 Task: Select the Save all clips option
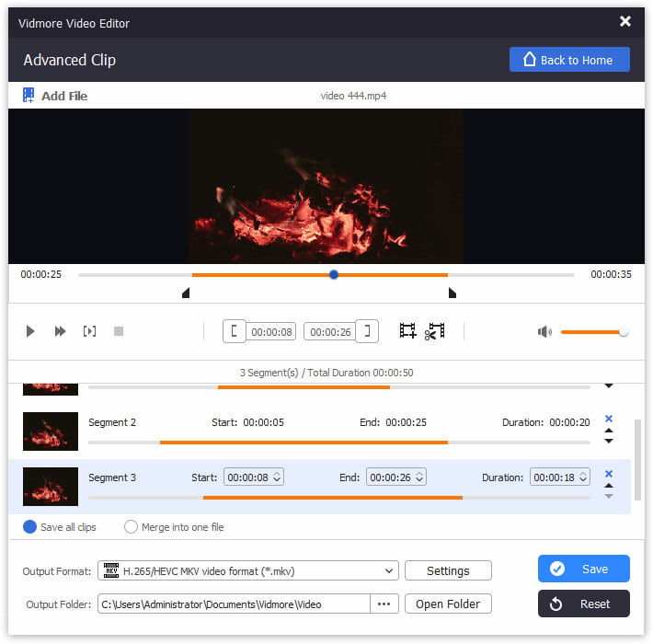30,527
